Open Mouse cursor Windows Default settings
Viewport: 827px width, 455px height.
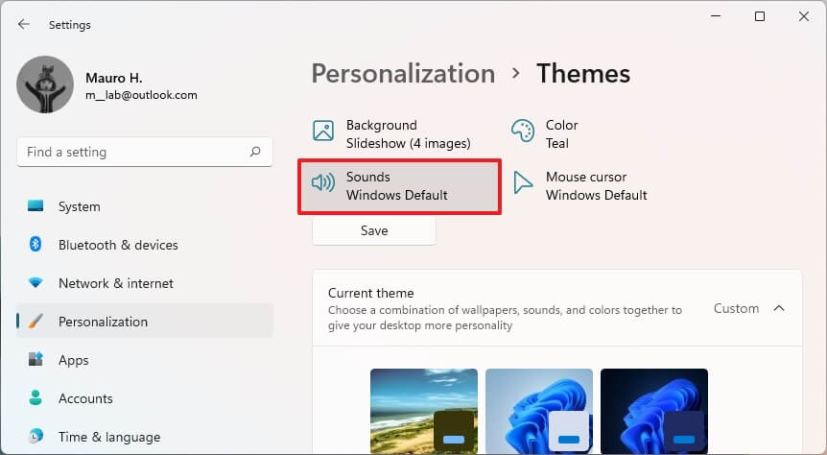pos(580,186)
